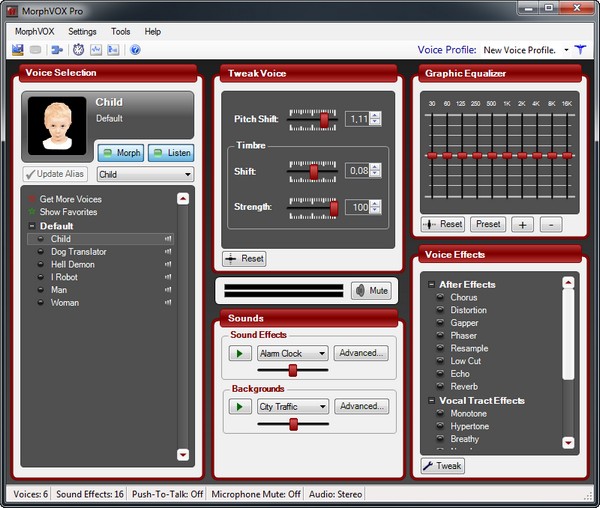Open the Alarm Clock sound effects dropdown
Image resolution: width=600 pixels, height=508 pixels.
293,353
